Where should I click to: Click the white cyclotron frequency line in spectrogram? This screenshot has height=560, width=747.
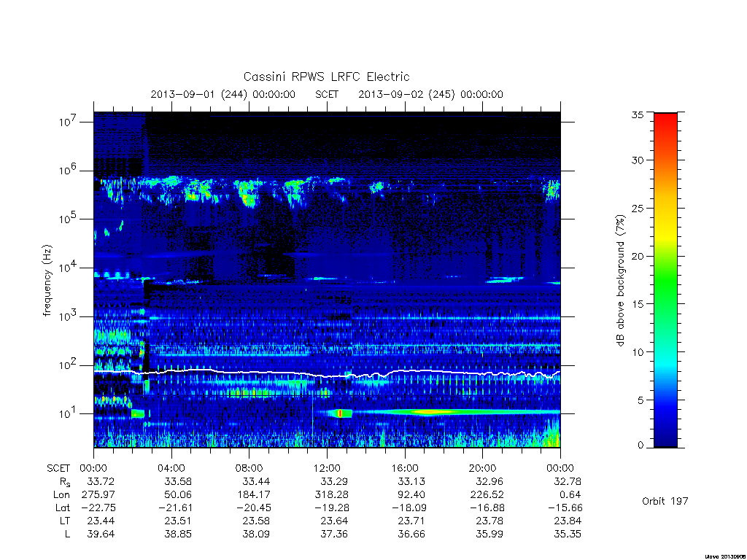pyautogui.click(x=327, y=374)
